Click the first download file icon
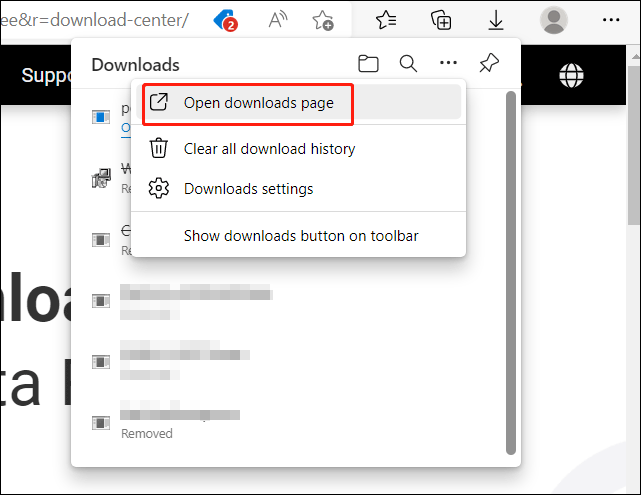 click(x=101, y=117)
